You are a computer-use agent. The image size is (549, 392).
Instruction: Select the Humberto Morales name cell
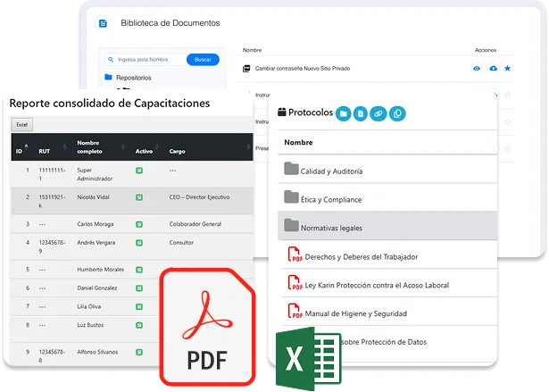point(101,270)
